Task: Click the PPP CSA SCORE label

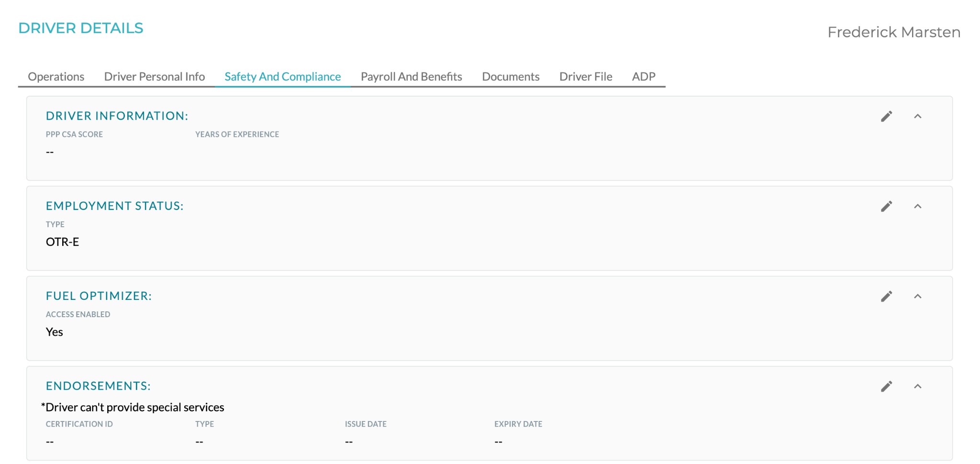Action: pyautogui.click(x=74, y=134)
